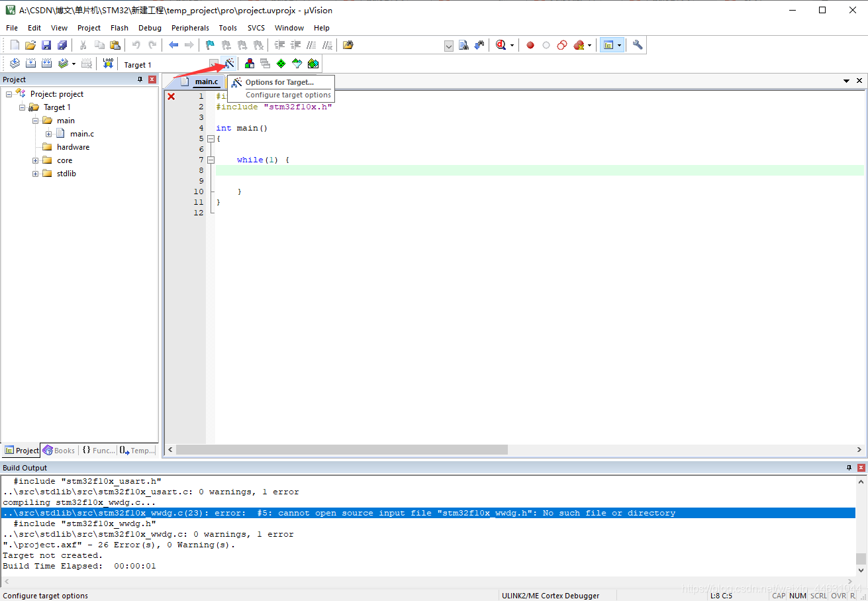Click the Unindent selection icon

click(x=295, y=45)
